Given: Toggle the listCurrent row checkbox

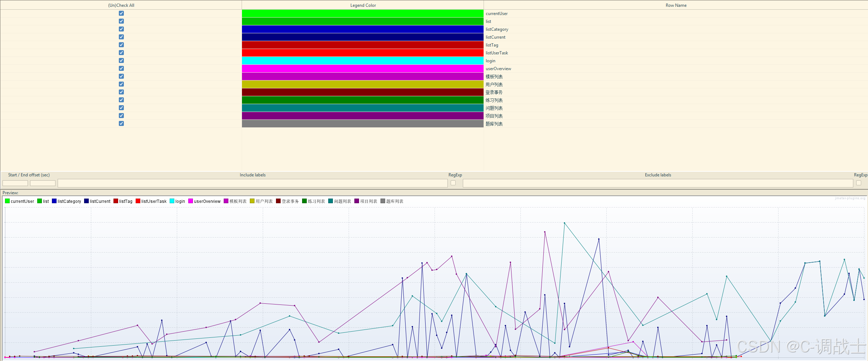Looking at the screenshot, I should (x=121, y=37).
